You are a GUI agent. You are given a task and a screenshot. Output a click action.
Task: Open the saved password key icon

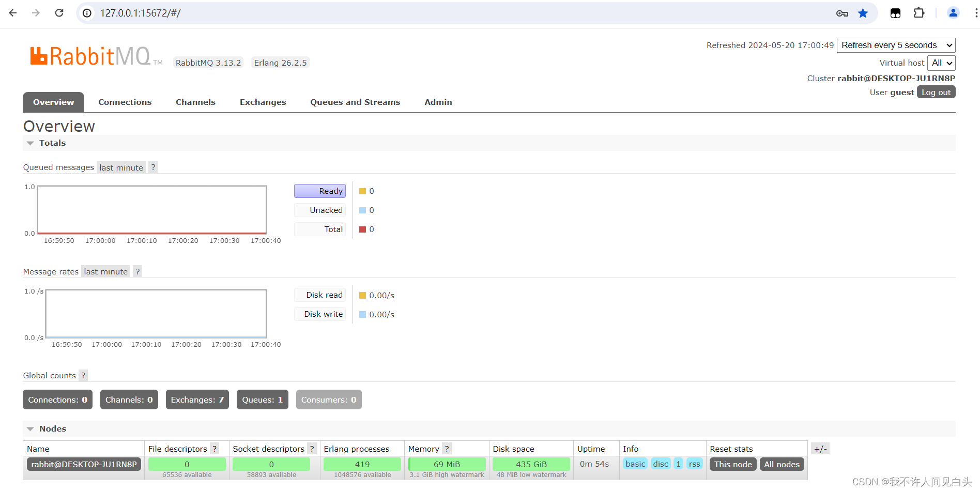[842, 13]
